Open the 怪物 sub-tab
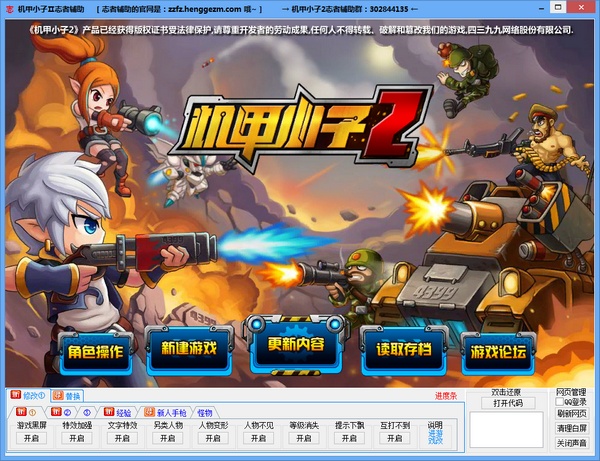Image resolution: width=600 pixels, height=461 pixels. point(205,412)
